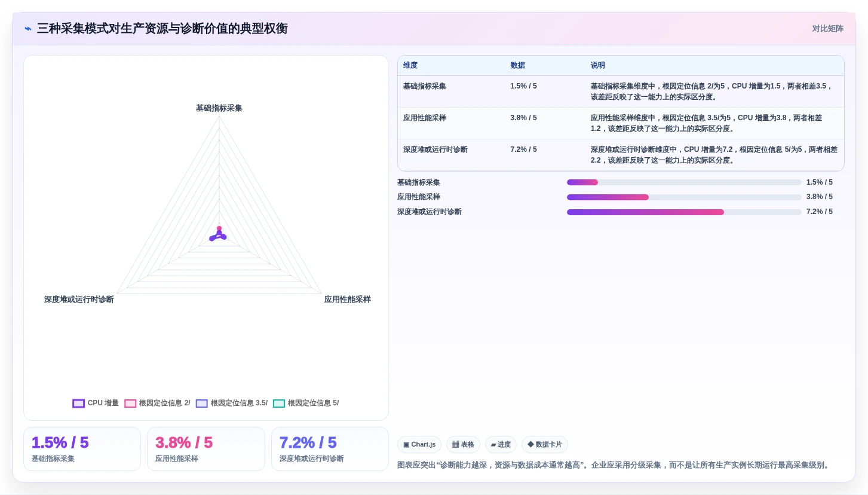
Task: Click the 应用性能采样 row description text
Action: [x=706, y=123]
